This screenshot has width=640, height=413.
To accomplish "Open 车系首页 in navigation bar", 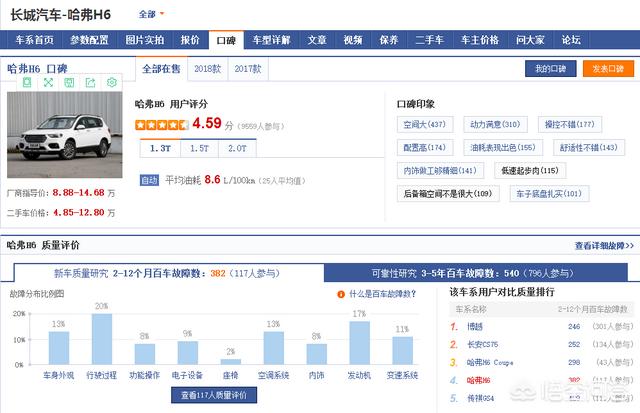I will pos(35,40).
